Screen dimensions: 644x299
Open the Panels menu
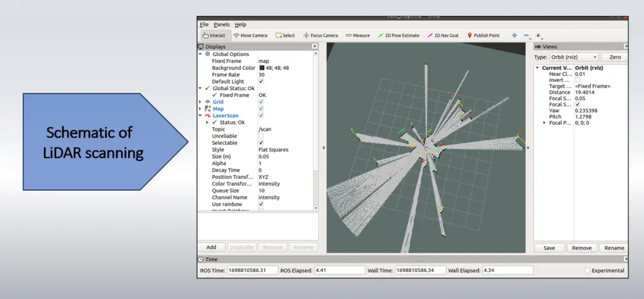[221, 25]
